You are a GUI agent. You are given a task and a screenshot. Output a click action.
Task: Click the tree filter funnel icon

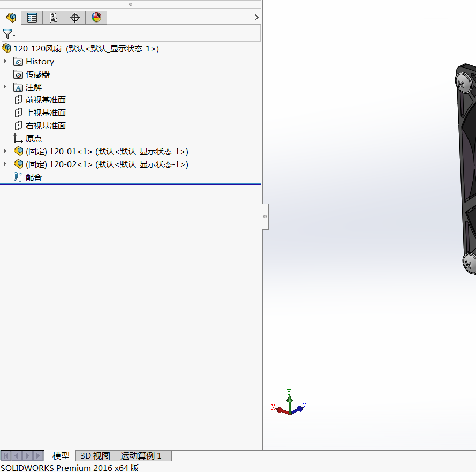(x=8, y=34)
